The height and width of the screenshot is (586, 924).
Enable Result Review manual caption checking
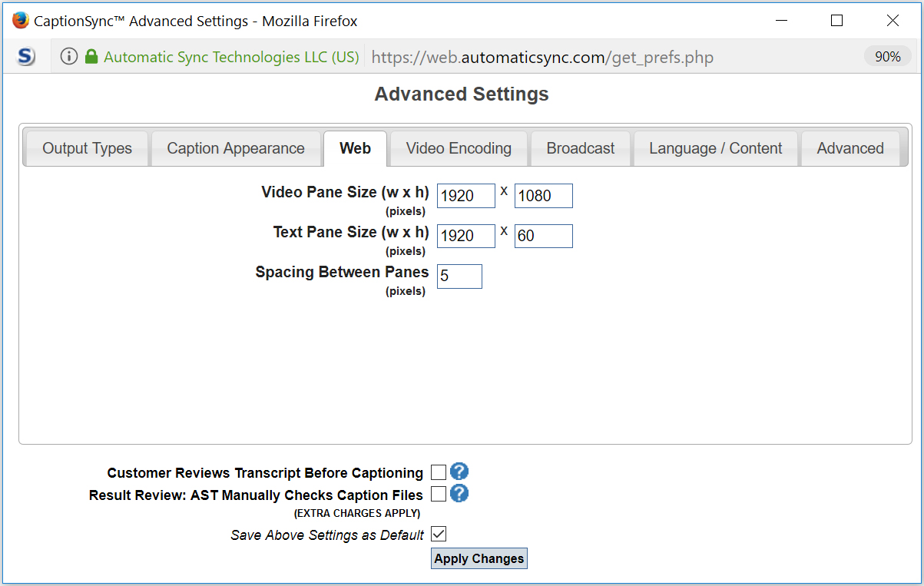[439, 495]
